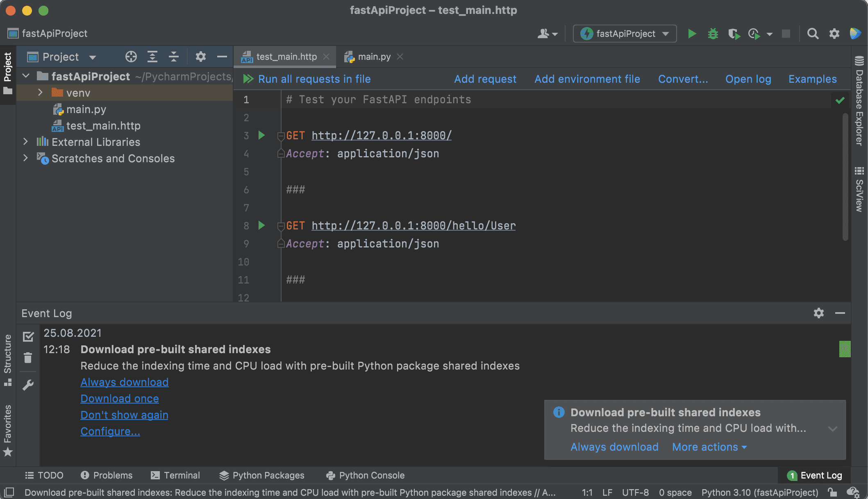
Task: Toggle Mark all as read check icon
Action: click(x=28, y=336)
